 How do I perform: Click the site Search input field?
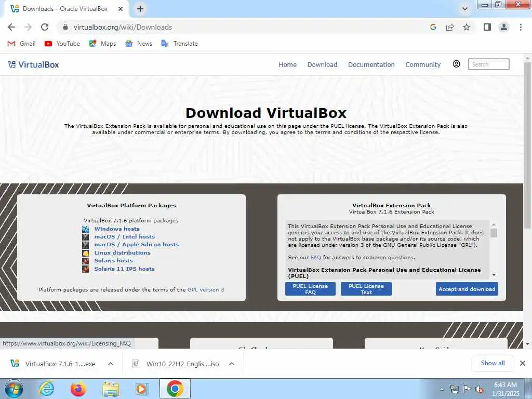[488, 64]
